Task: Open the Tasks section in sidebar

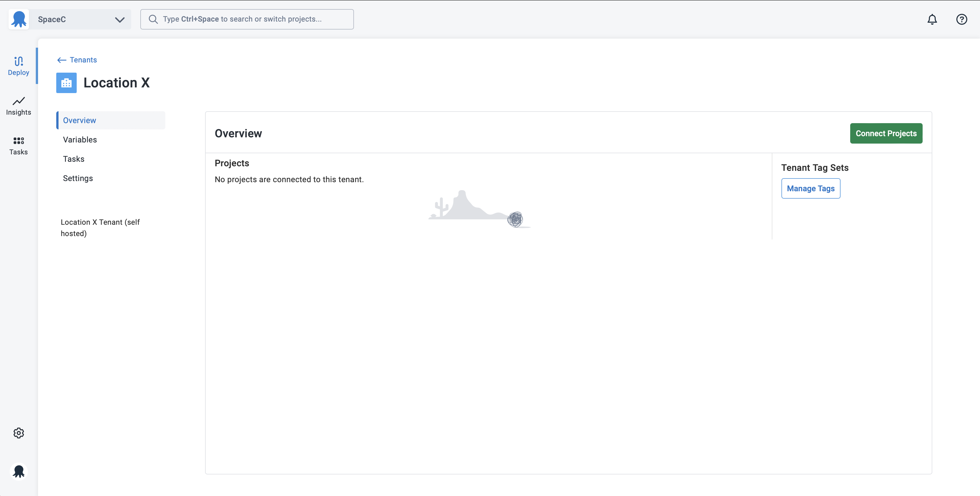Action: coord(18,146)
